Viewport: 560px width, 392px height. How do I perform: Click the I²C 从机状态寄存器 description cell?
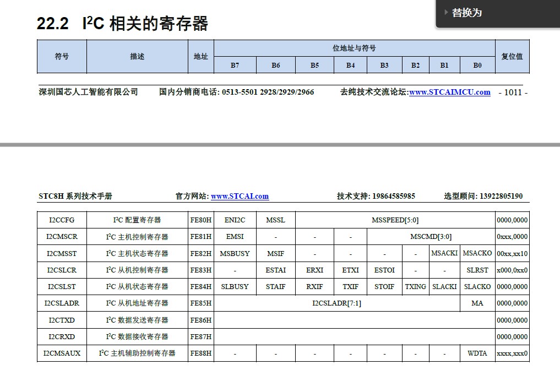[x=137, y=286]
